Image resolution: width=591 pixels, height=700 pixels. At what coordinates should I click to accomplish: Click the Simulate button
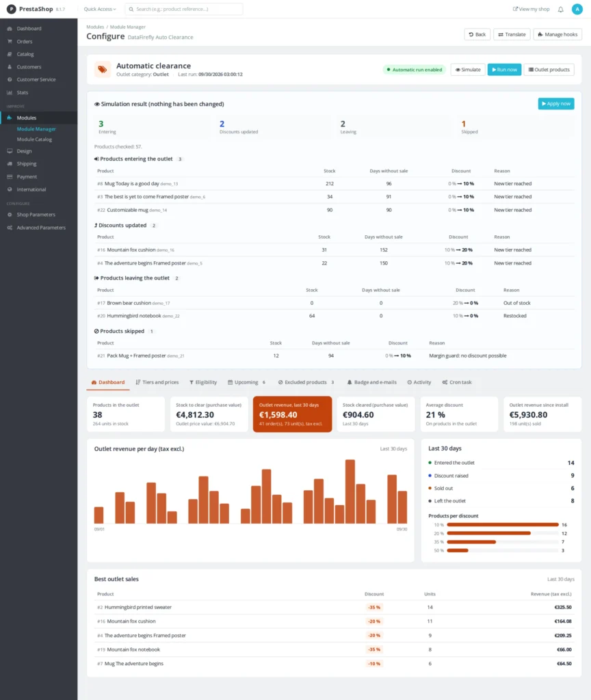pyautogui.click(x=468, y=70)
